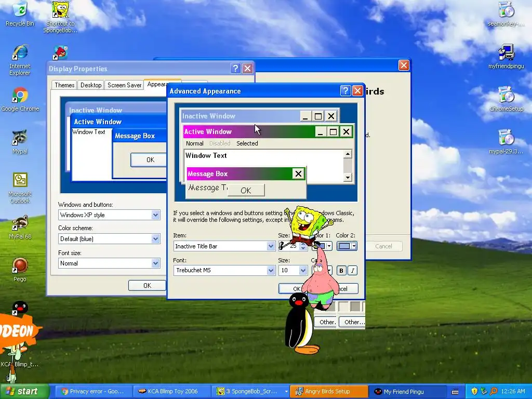Open the Font size Normal dropdown
532x399 pixels.
tap(155, 263)
